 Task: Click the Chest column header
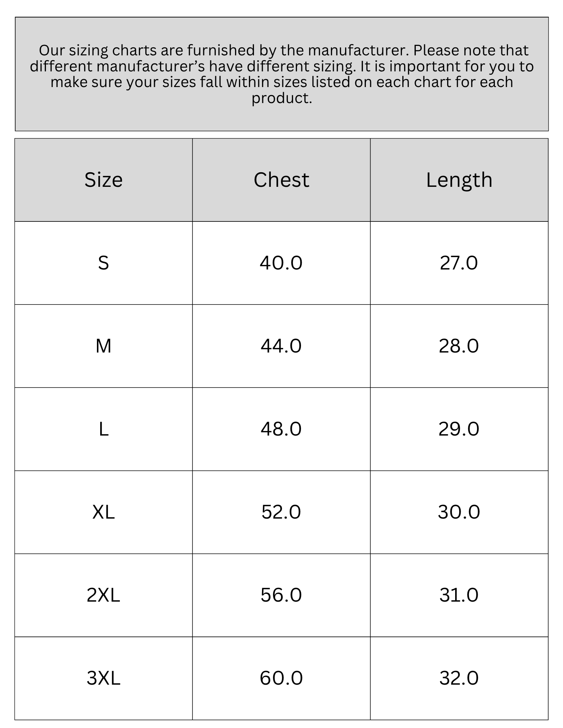(281, 180)
